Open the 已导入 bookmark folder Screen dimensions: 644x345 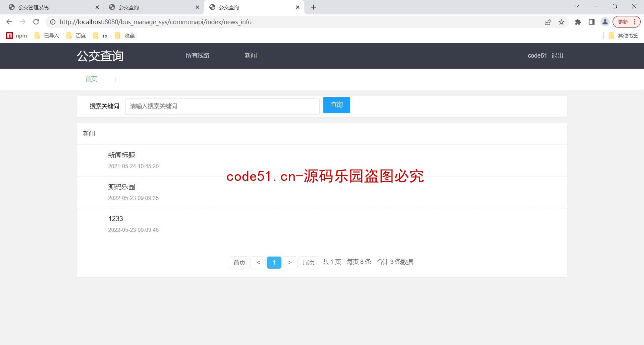coord(47,36)
